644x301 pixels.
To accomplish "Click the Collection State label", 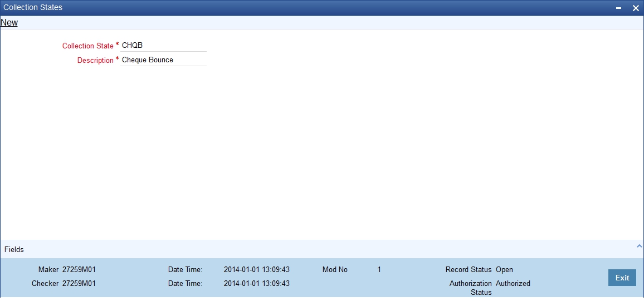I will pyautogui.click(x=88, y=46).
